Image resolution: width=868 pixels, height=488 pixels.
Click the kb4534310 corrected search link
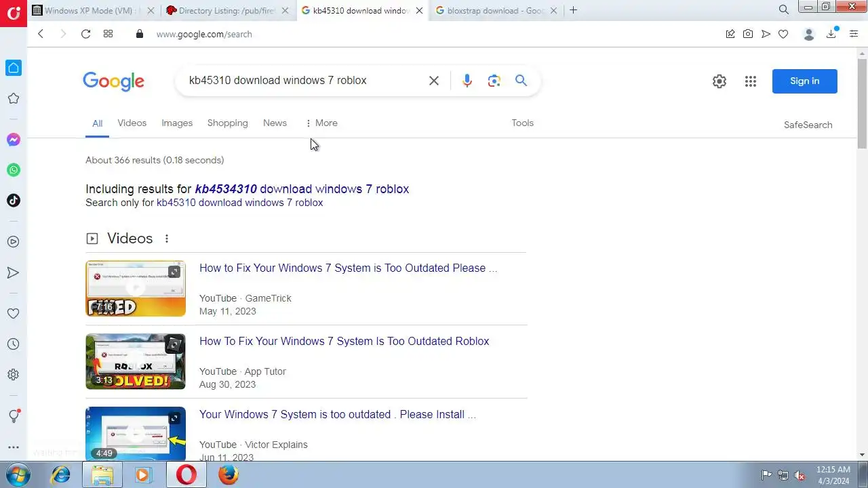(x=302, y=189)
